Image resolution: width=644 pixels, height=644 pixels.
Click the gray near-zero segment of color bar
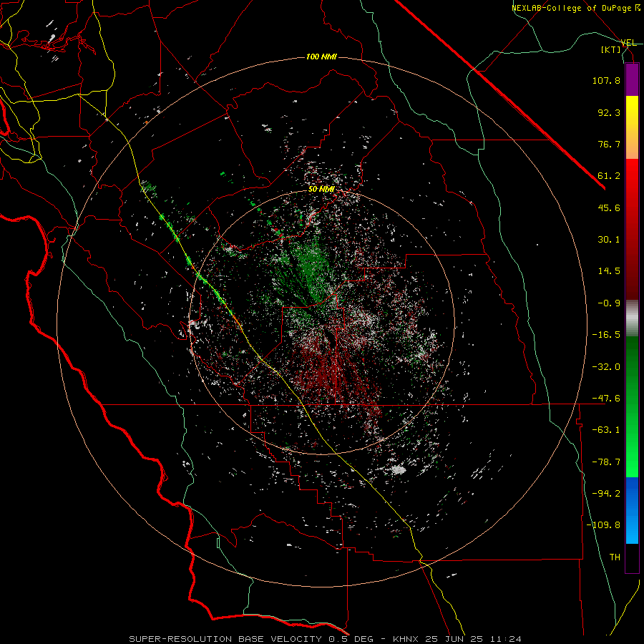(632, 318)
